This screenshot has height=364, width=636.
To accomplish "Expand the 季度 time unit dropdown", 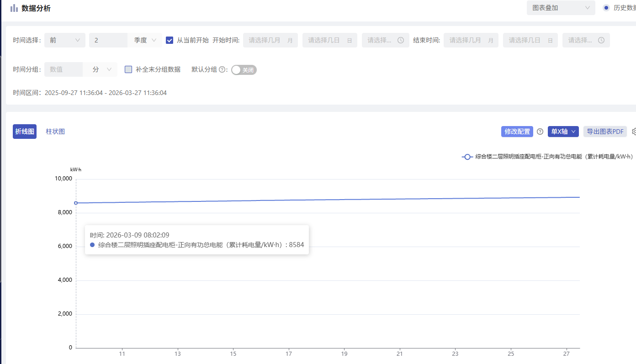I will [145, 40].
